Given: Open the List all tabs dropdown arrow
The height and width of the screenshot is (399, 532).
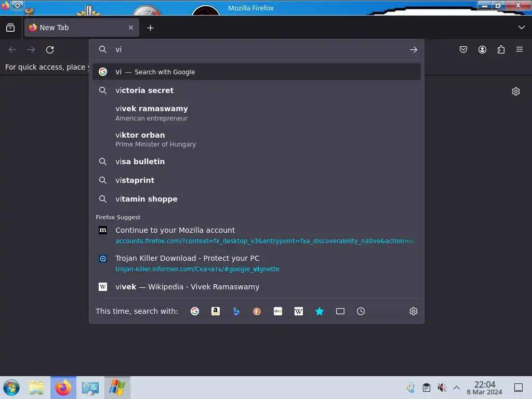Looking at the screenshot, I should tap(522, 28).
